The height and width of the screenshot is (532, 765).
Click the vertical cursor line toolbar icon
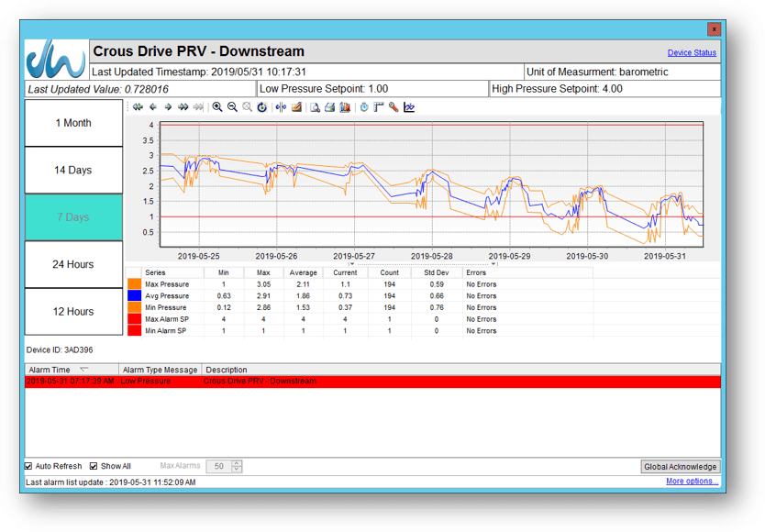pyautogui.click(x=281, y=107)
